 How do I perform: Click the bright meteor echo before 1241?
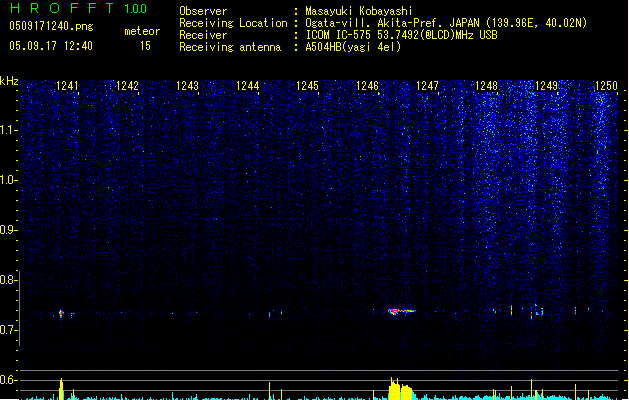click(x=61, y=313)
